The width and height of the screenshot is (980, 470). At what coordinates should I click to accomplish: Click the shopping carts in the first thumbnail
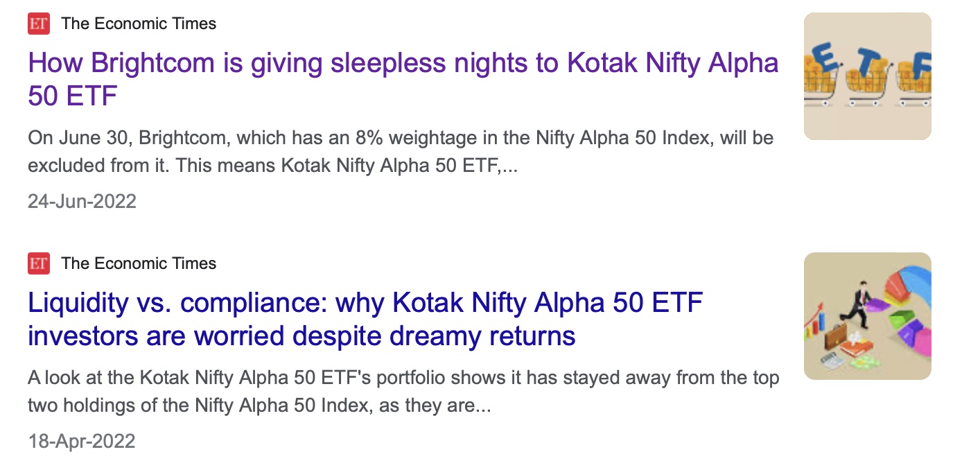click(866, 90)
